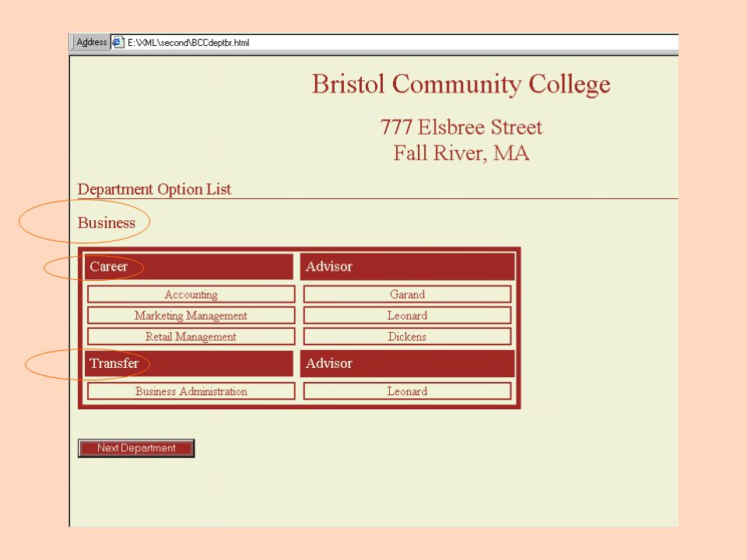Click the Address label on the toolbar
This screenshot has width=747, height=560.
(92, 42)
